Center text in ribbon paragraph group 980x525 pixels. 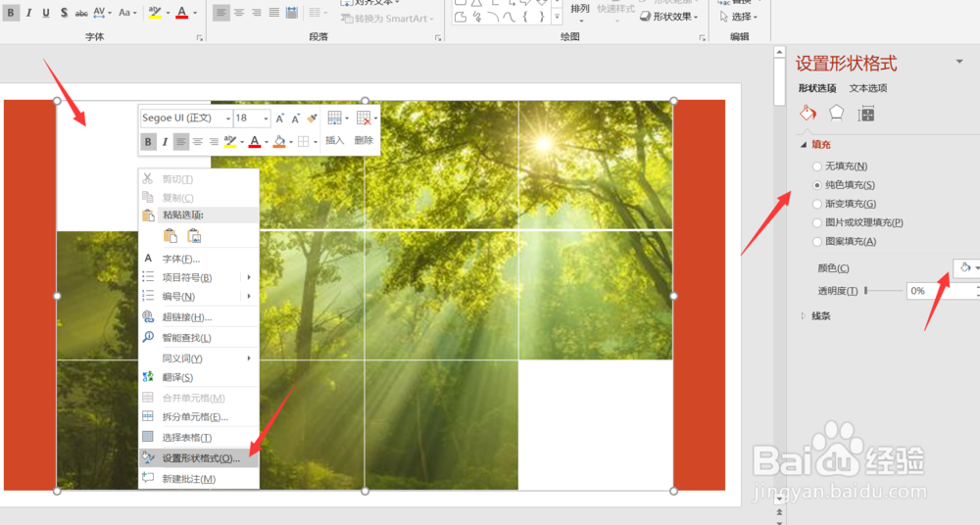[x=239, y=13]
